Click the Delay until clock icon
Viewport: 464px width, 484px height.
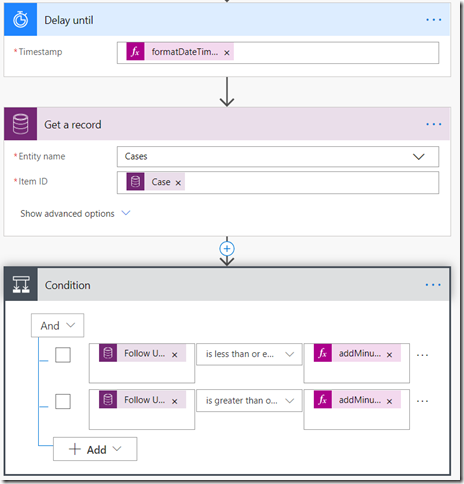coord(20,20)
